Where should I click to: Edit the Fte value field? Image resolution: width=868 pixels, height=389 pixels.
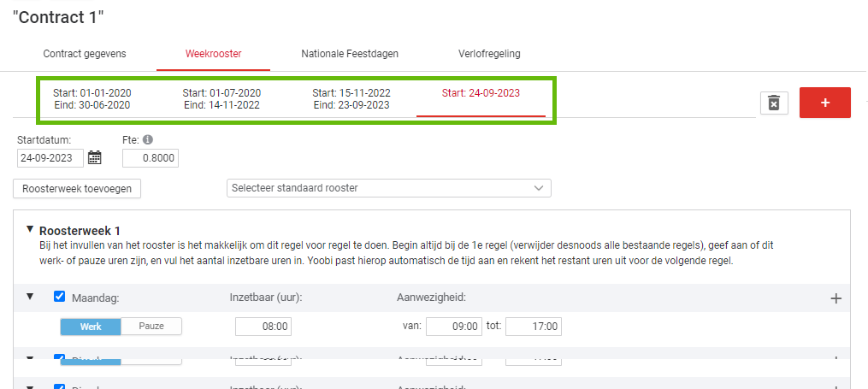point(151,157)
